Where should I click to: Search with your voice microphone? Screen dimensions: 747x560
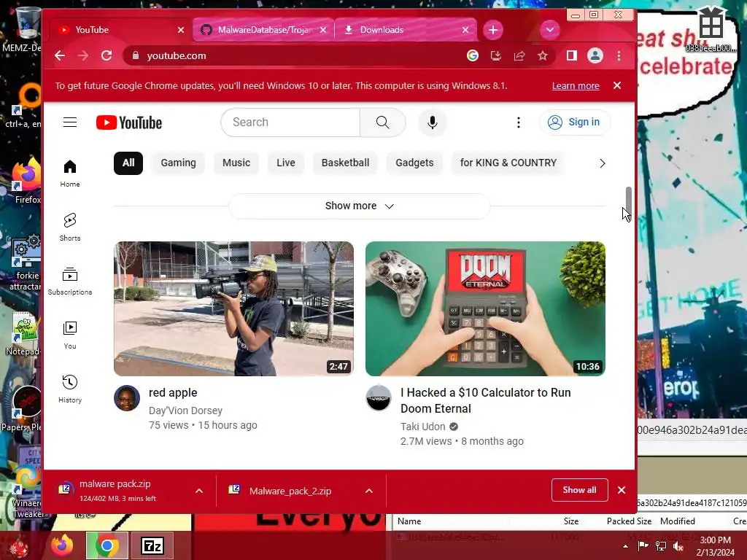[432, 122]
